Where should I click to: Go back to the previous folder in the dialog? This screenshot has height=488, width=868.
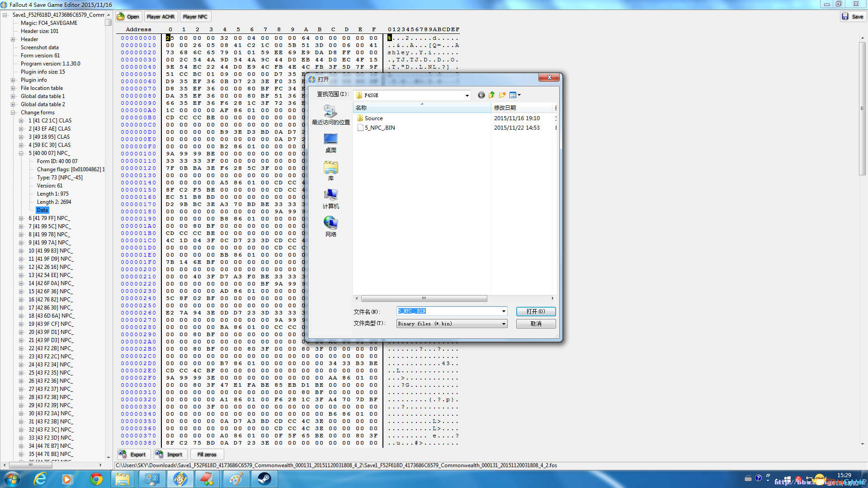(481, 95)
